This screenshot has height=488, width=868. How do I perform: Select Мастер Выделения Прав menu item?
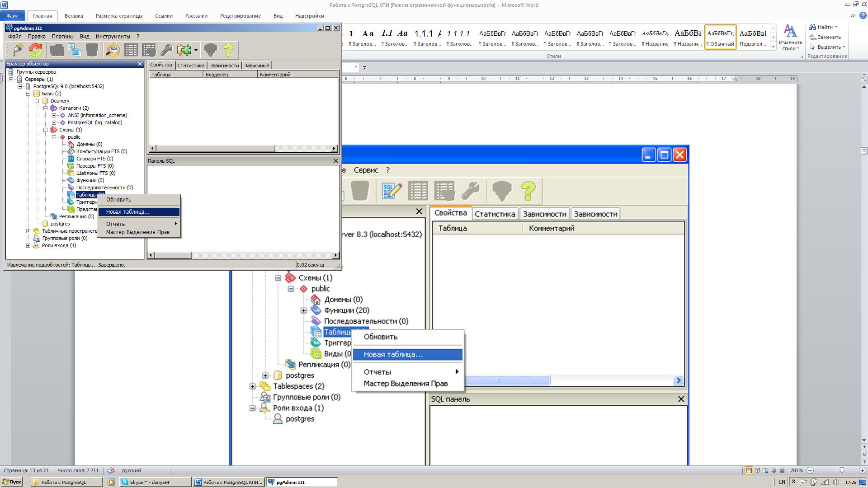coord(139,232)
